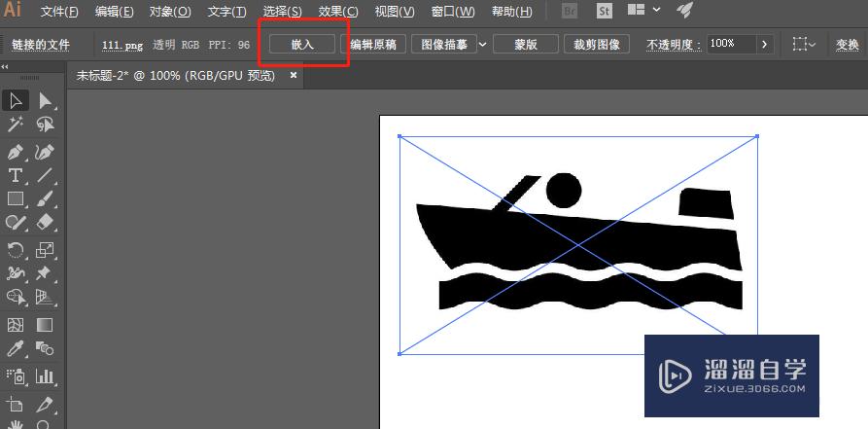
Task: Choose the Magic Wand tool
Action: point(16,125)
